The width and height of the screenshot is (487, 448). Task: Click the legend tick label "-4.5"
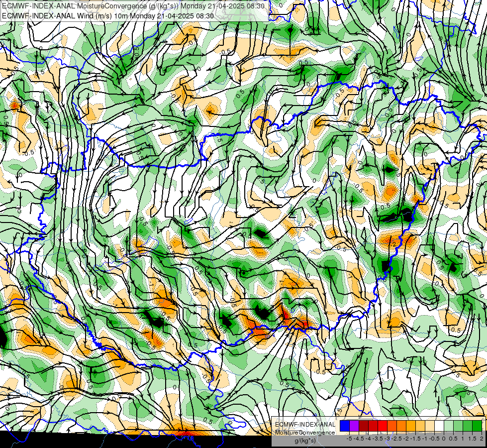[x=359, y=439]
